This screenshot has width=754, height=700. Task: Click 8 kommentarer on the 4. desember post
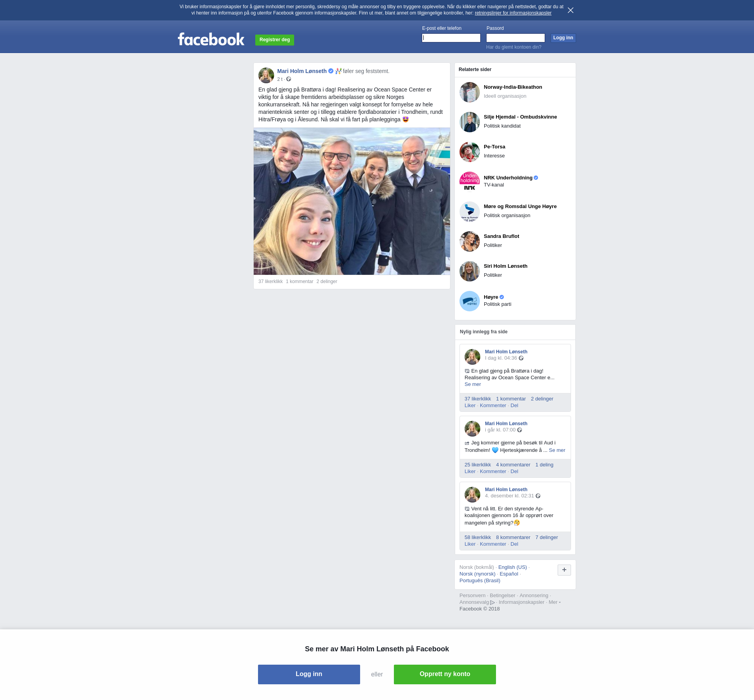click(513, 537)
